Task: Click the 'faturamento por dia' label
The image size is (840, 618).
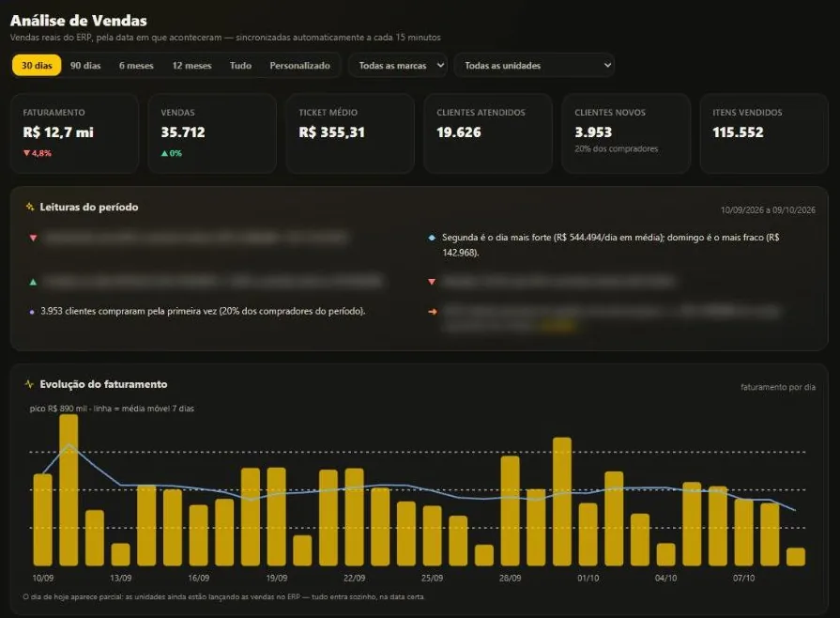Action: [778, 387]
